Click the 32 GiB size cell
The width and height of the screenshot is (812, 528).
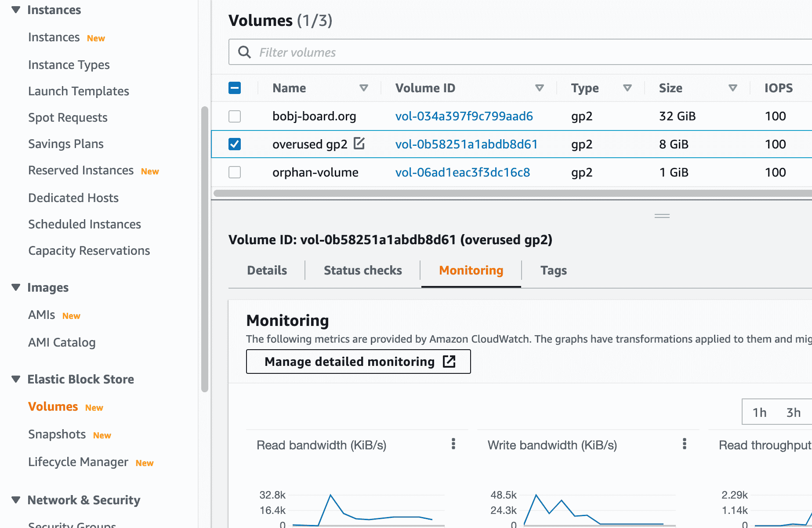[x=677, y=116]
